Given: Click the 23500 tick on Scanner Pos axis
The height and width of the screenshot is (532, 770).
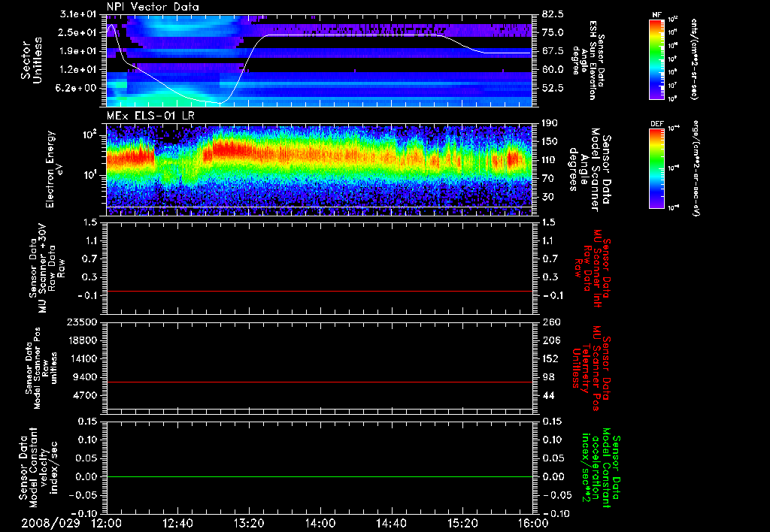Looking at the screenshot, I should (x=83, y=322).
